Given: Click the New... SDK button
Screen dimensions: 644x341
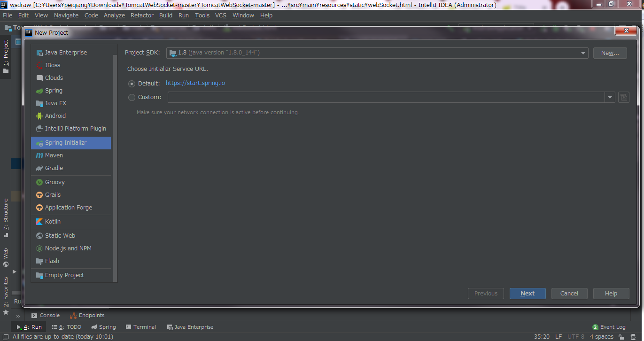Looking at the screenshot, I should (x=610, y=53).
